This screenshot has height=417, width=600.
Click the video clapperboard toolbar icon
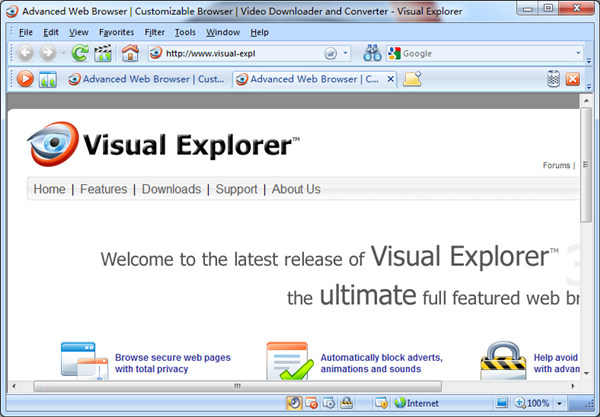click(x=103, y=53)
